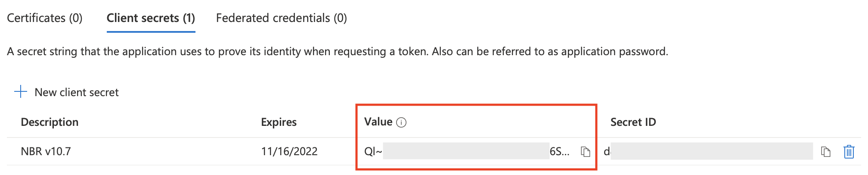The image size is (868, 175).
Task: Click the 11/16/2022 expiry date
Action: point(289,152)
